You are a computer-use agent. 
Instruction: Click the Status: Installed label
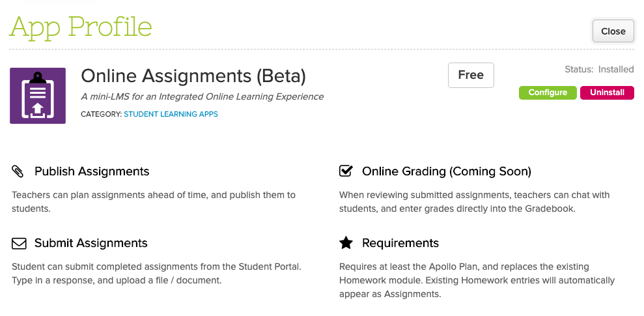[x=599, y=69]
